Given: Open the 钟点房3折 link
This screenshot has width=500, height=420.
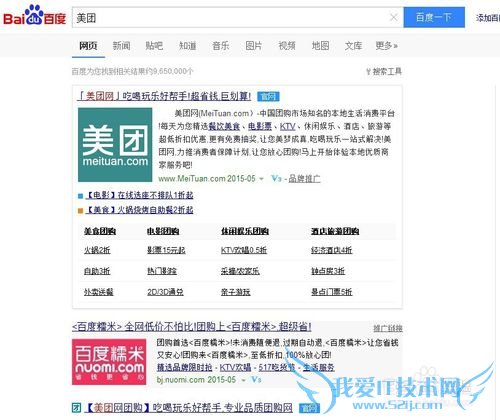Looking at the screenshot, I should tap(328, 271).
